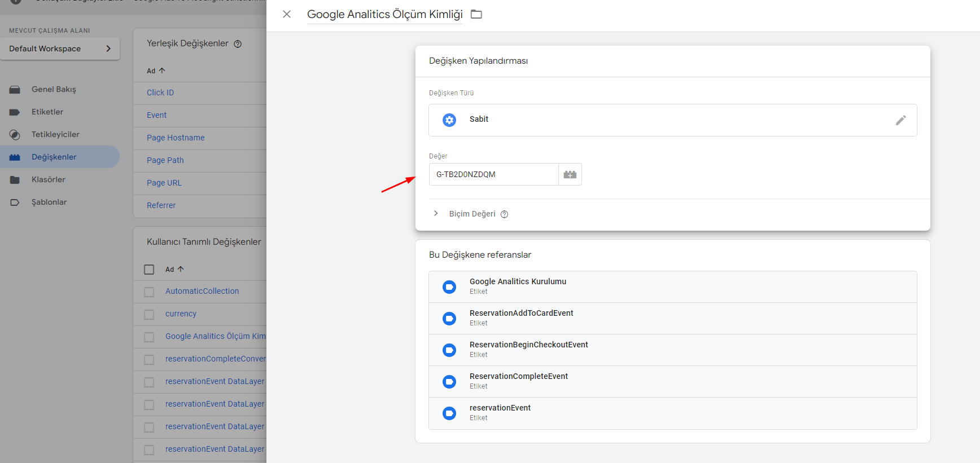The image size is (980, 463).
Task: Click the Değişkenler brick icon
Action: (15, 157)
